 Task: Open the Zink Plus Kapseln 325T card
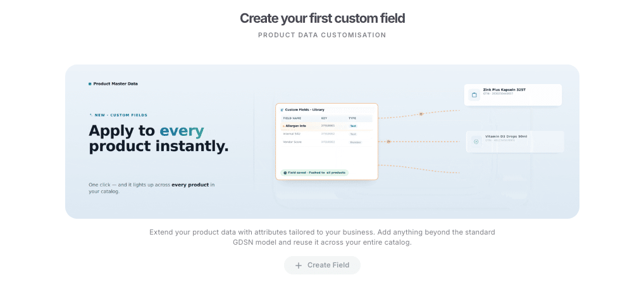click(x=512, y=95)
